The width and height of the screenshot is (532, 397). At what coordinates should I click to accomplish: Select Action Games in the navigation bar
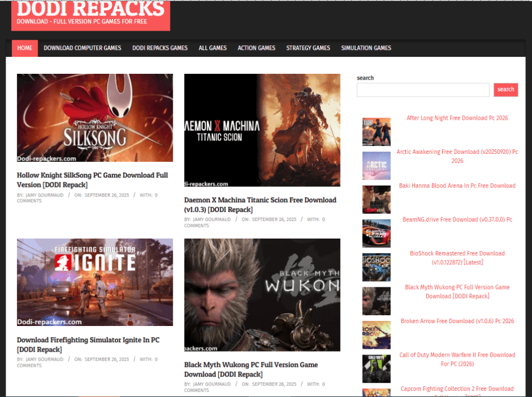tap(256, 48)
